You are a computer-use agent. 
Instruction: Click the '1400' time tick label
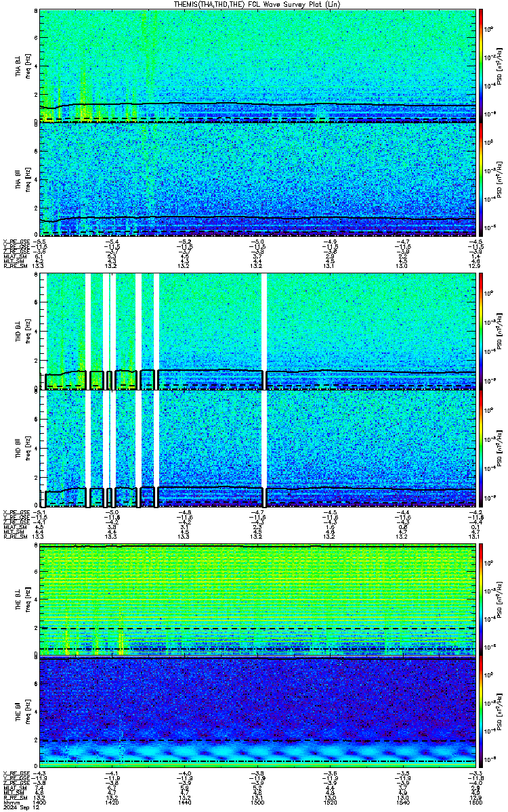click(x=39, y=802)
